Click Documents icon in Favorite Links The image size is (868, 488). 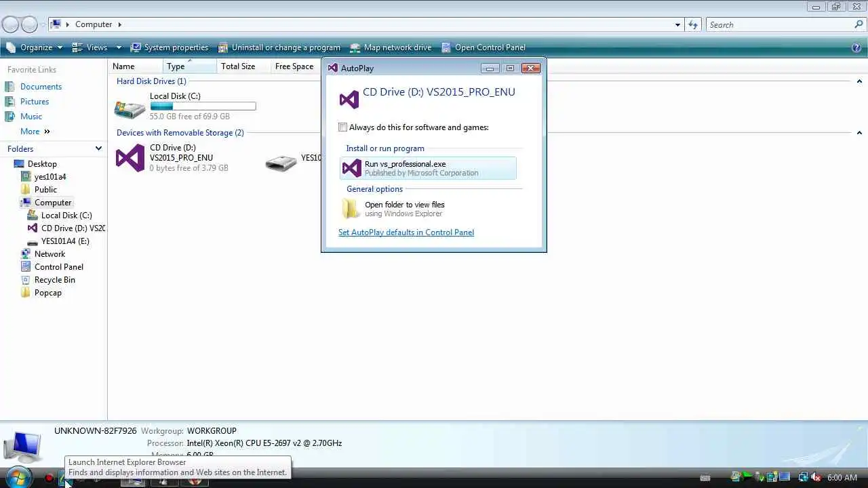click(9, 87)
